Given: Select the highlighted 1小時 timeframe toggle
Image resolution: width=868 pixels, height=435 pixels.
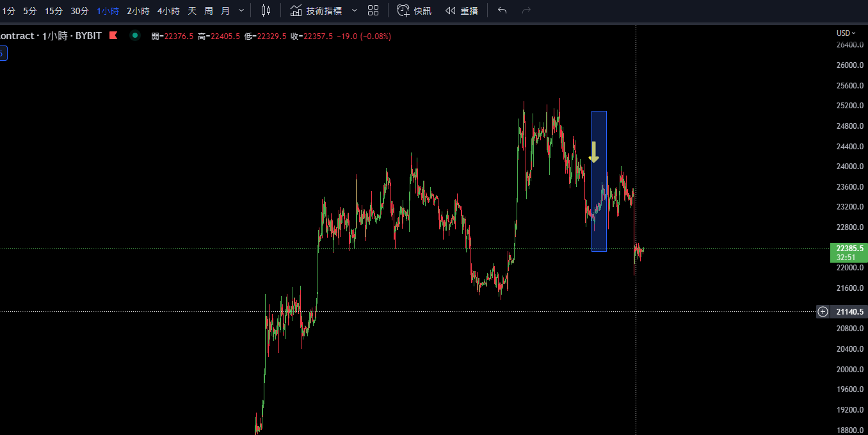Looking at the screenshot, I should [107, 10].
